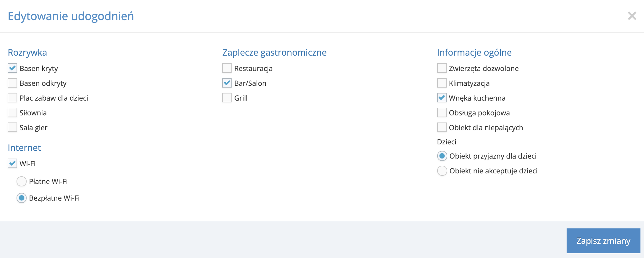
Task: Check Obiekt dla niepalących
Action: click(x=442, y=127)
